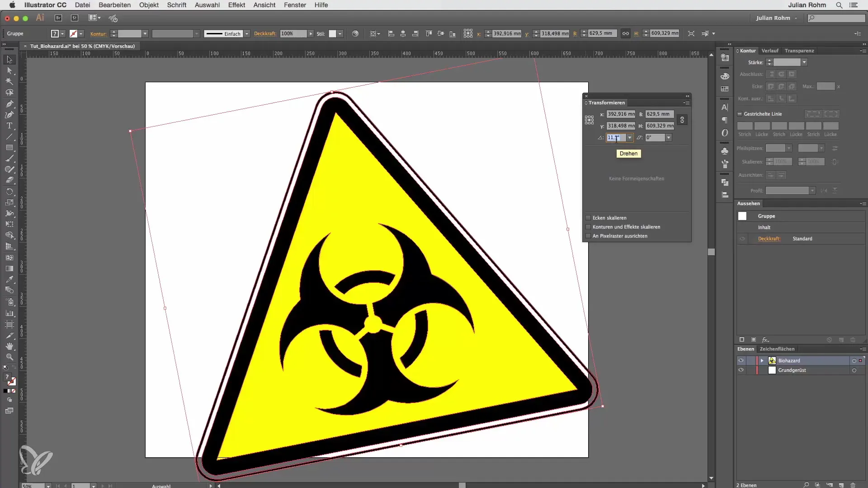The image size is (868, 488).
Task: Toggle Gestrichelte Linie checkbox
Action: tap(740, 114)
